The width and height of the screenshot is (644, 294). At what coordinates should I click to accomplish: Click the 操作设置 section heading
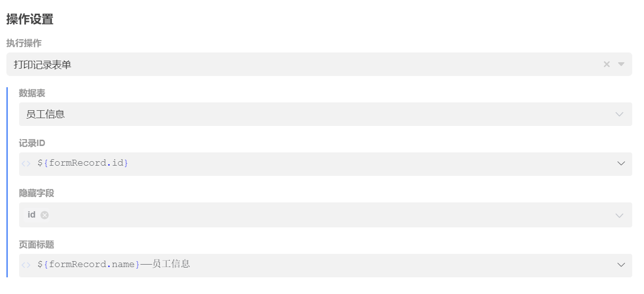click(x=30, y=20)
